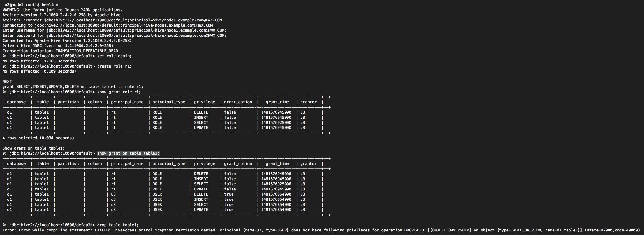Click '4 rows selected (0.034 seconds)'

38,138
